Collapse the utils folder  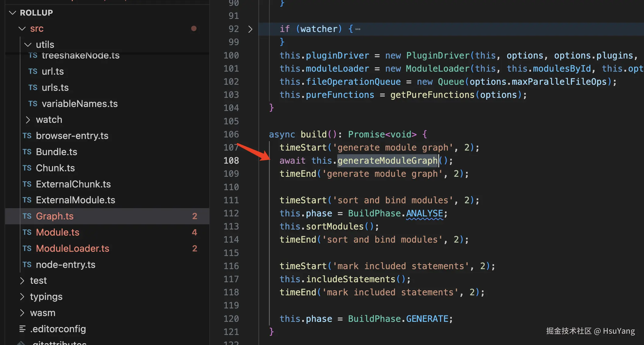[28, 44]
